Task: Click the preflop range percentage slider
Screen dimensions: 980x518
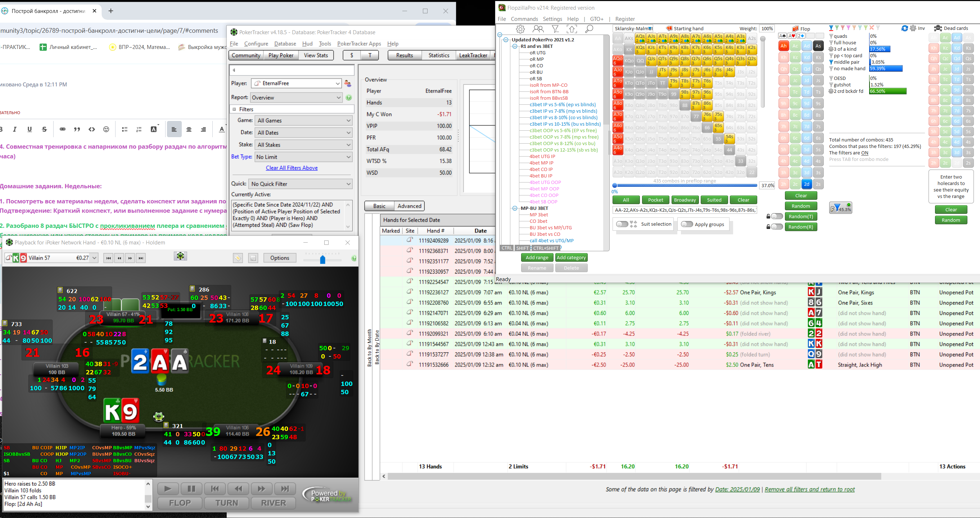Action: pos(685,185)
